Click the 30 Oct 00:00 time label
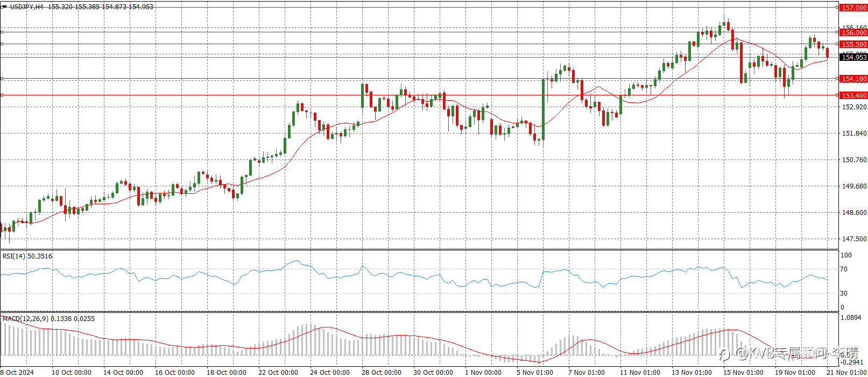 pos(433,373)
